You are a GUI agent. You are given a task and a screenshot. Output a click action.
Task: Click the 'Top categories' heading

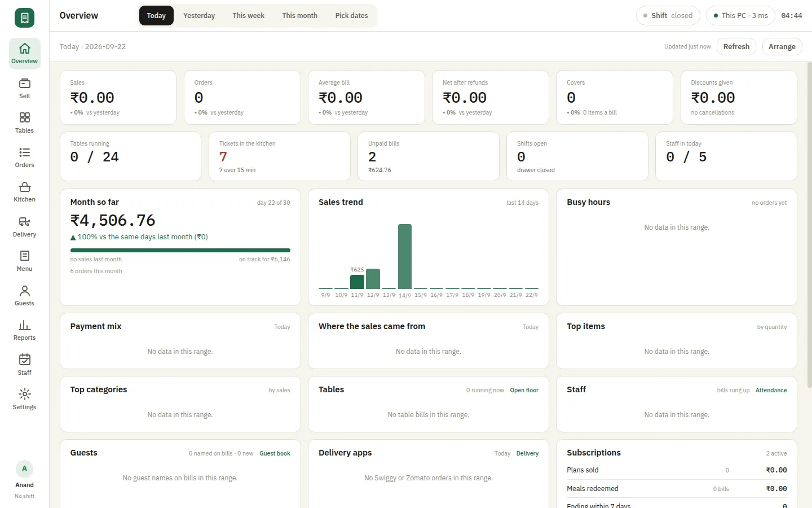coord(99,389)
